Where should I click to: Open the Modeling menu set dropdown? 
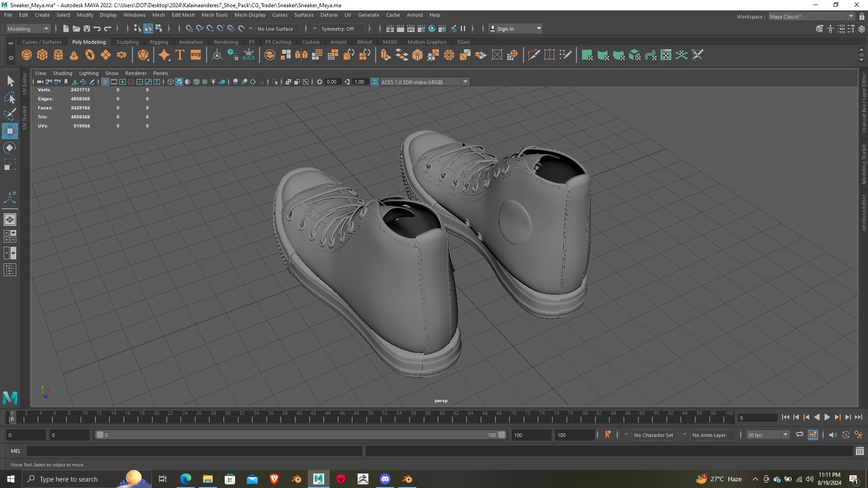click(28, 28)
